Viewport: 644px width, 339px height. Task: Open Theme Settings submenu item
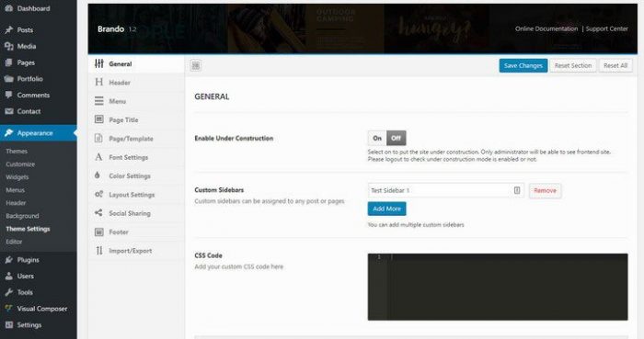point(28,229)
